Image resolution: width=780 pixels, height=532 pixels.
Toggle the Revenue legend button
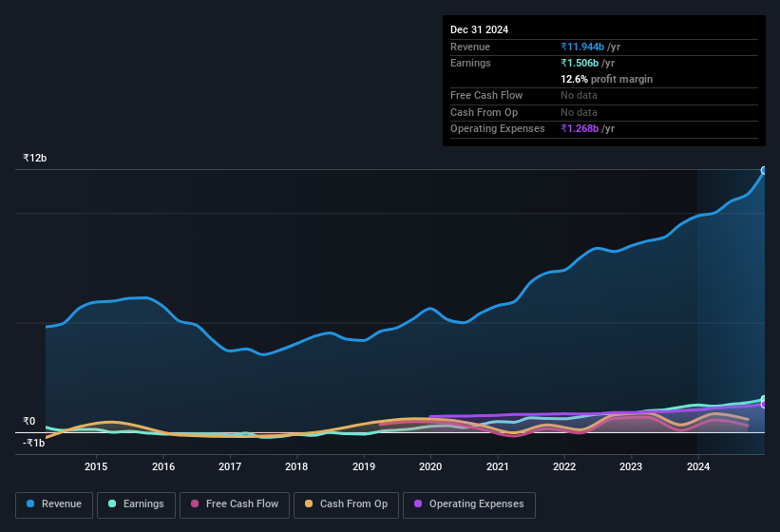(x=54, y=504)
